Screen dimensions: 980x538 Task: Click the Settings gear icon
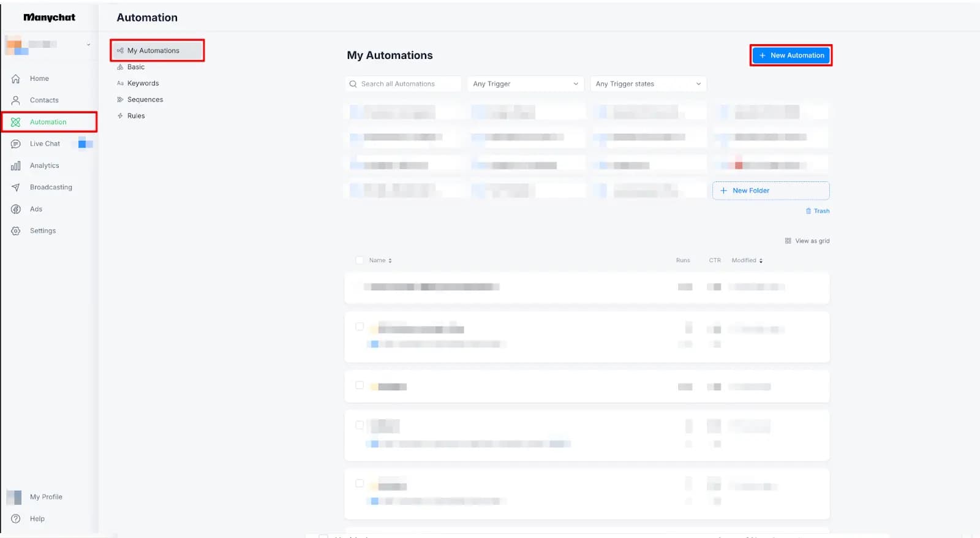coord(16,231)
